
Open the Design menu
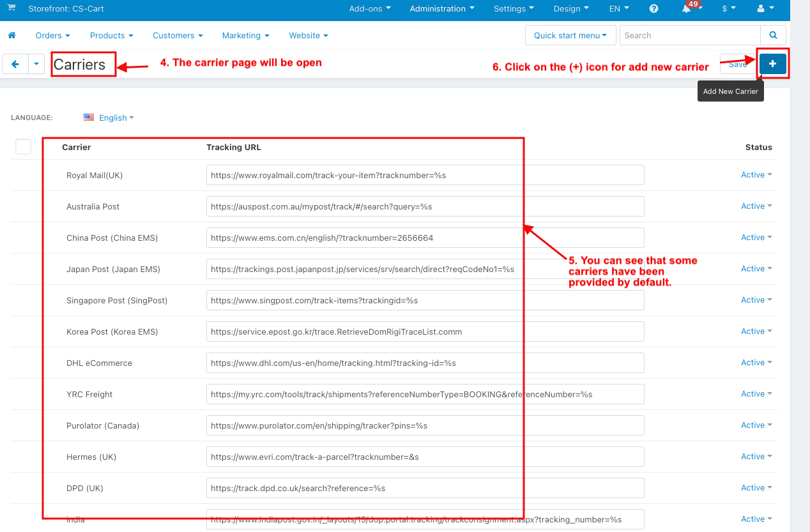(571, 9)
